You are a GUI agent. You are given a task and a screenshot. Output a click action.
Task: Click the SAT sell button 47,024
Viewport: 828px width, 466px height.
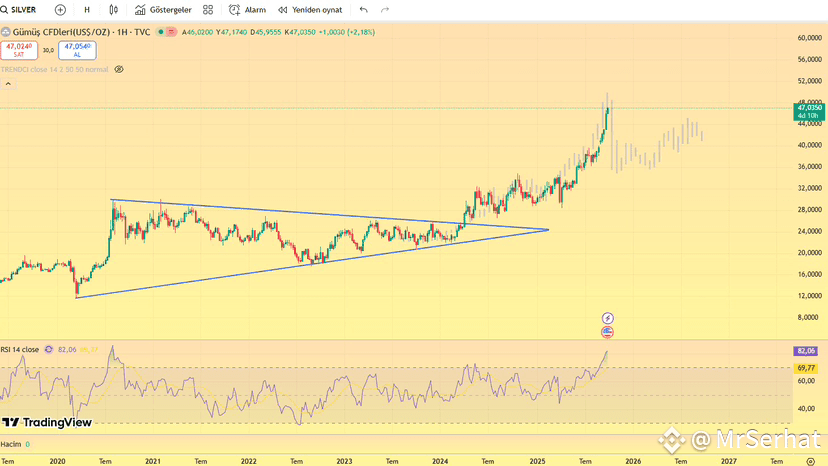click(19, 50)
